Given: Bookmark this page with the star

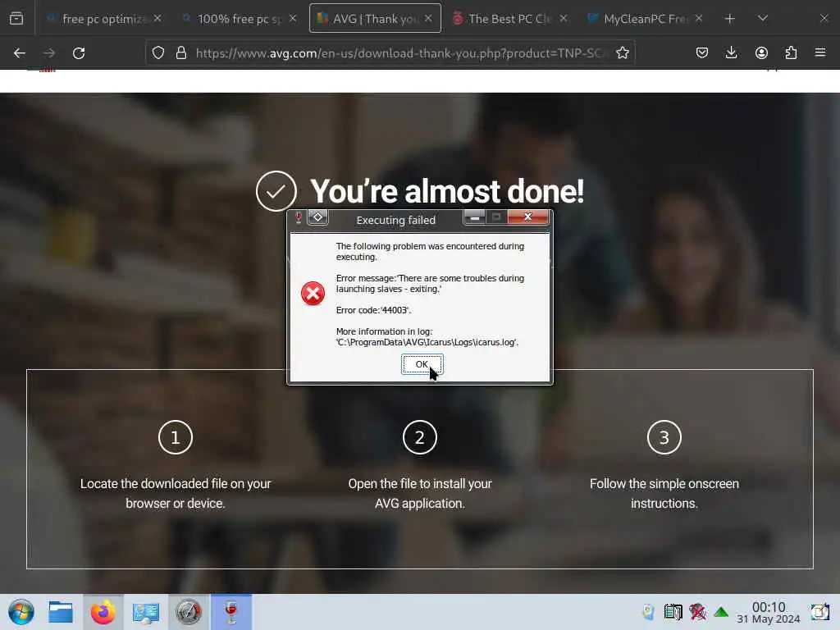Looking at the screenshot, I should tap(623, 53).
